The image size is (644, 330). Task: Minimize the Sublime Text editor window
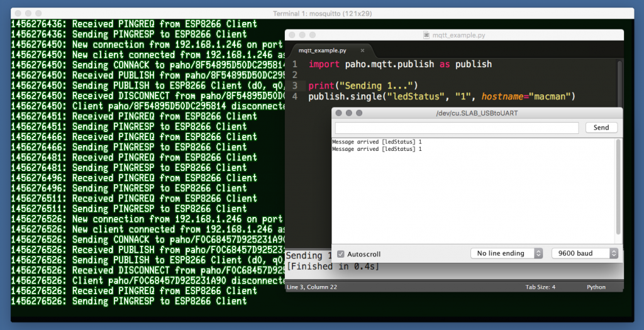302,35
